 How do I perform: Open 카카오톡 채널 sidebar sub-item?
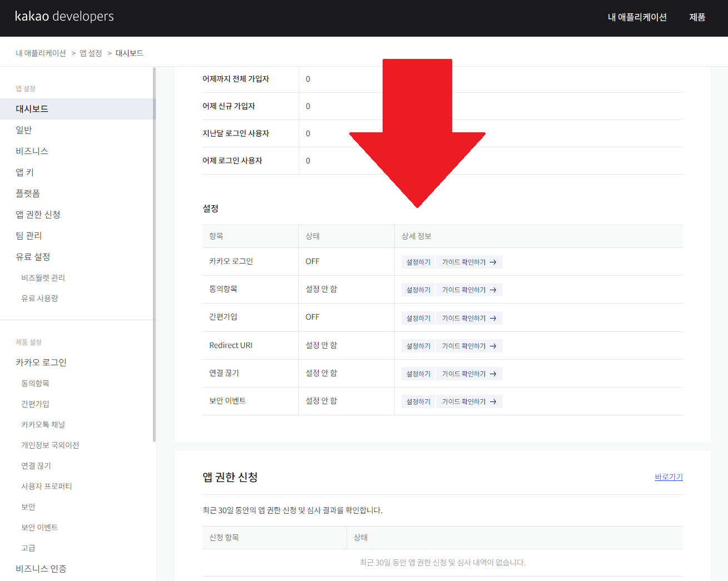tap(43, 425)
